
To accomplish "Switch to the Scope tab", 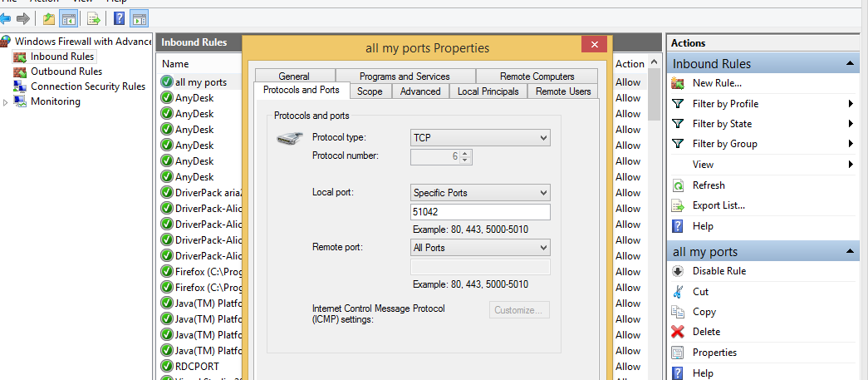I will tap(370, 91).
